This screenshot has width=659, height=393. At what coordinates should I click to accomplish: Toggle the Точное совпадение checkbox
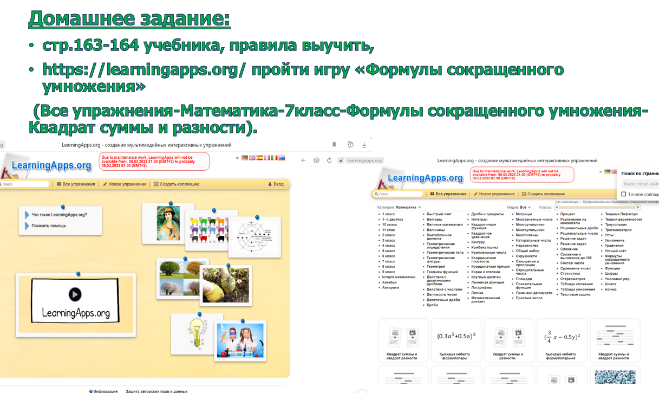[624, 194]
